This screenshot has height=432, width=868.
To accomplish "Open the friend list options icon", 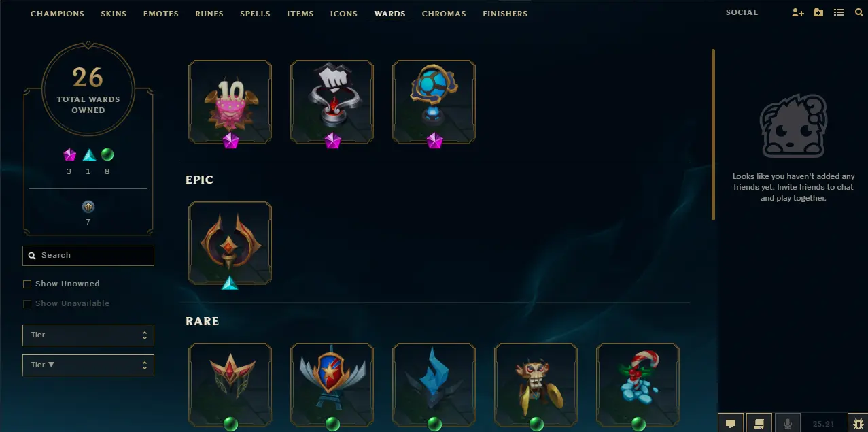I will point(839,13).
